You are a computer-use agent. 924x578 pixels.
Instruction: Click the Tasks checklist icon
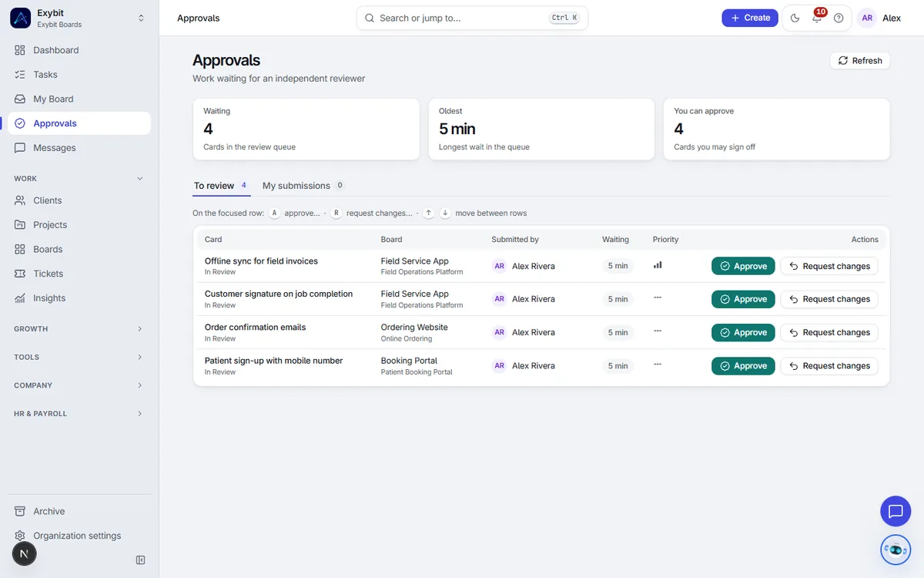tap(20, 75)
